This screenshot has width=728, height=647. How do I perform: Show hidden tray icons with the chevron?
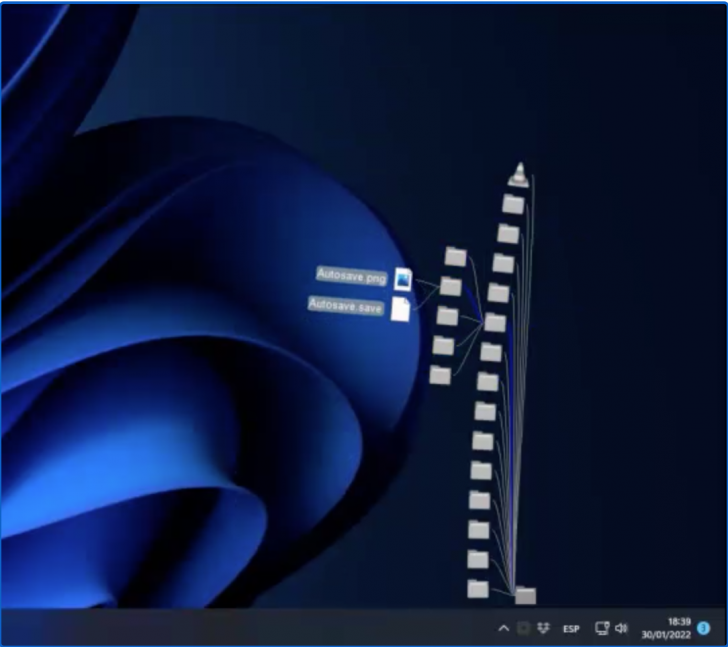coord(504,628)
